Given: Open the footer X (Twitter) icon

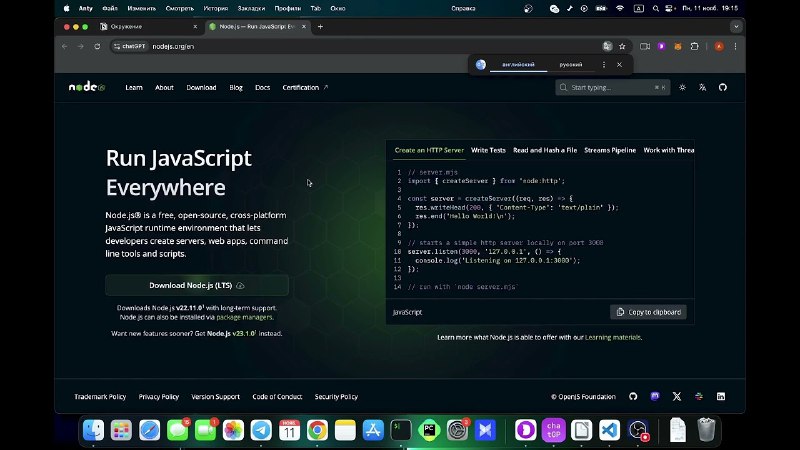Looking at the screenshot, I should 677,396.
